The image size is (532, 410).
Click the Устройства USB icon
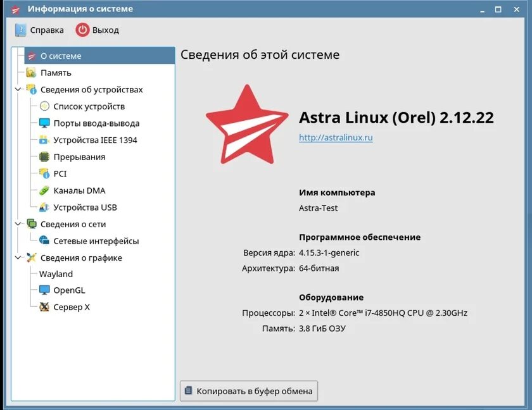(x=44, y=207)
